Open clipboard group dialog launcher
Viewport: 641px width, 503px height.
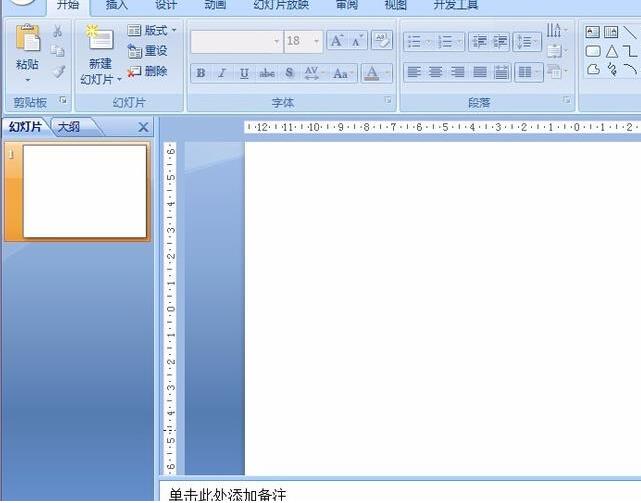[x=63, y=100]
